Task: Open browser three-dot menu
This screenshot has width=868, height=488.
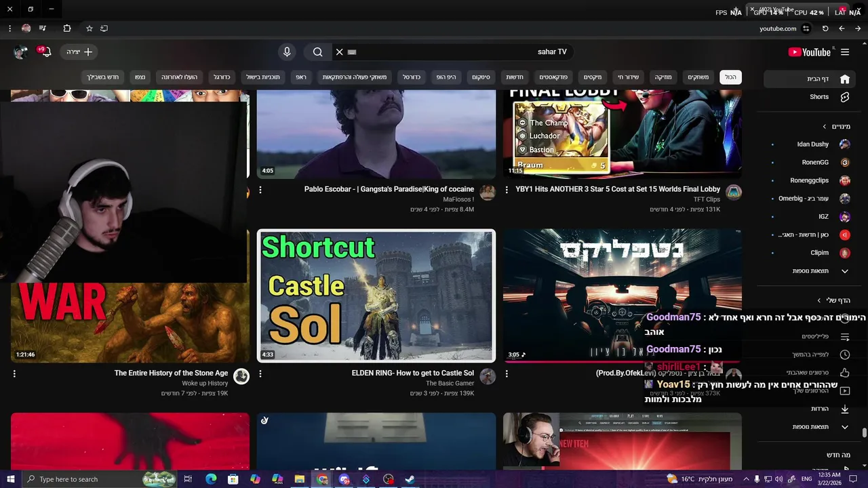Action: click(x=9, y=28)
